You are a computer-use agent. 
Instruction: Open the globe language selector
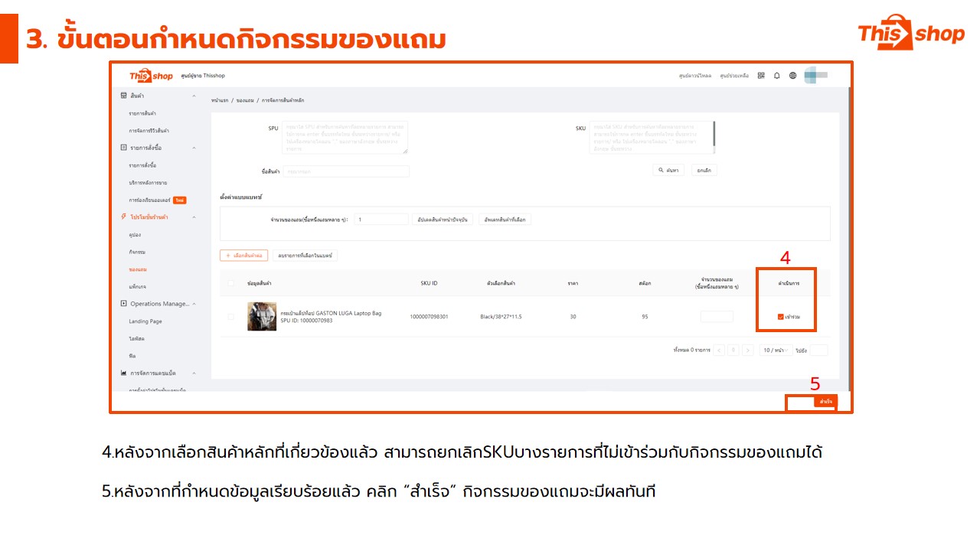(x=793, y=76)
